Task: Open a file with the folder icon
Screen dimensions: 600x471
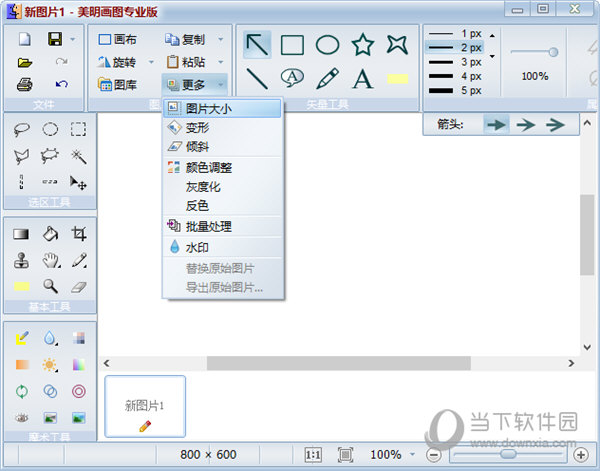Action: [x=24, y=62]
